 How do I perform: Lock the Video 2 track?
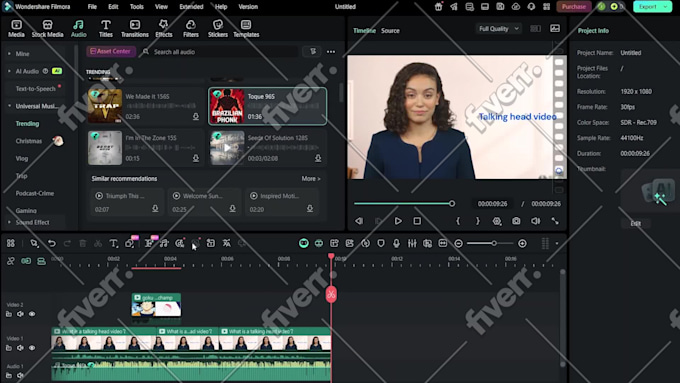pos(9,314)
